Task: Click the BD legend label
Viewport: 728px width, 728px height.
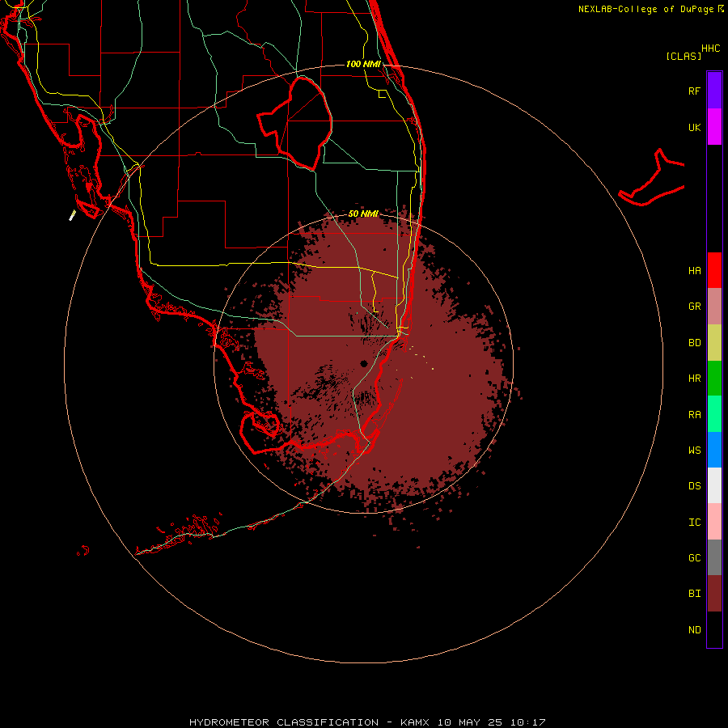Action: (694, 343)
